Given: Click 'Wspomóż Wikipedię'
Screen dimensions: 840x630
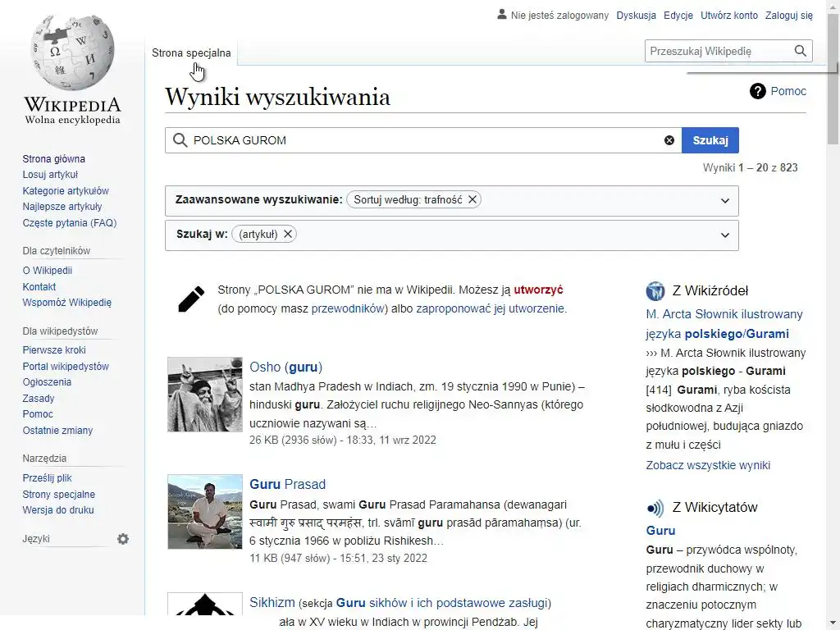Looking at the screenshot, I should pos(67,303).
